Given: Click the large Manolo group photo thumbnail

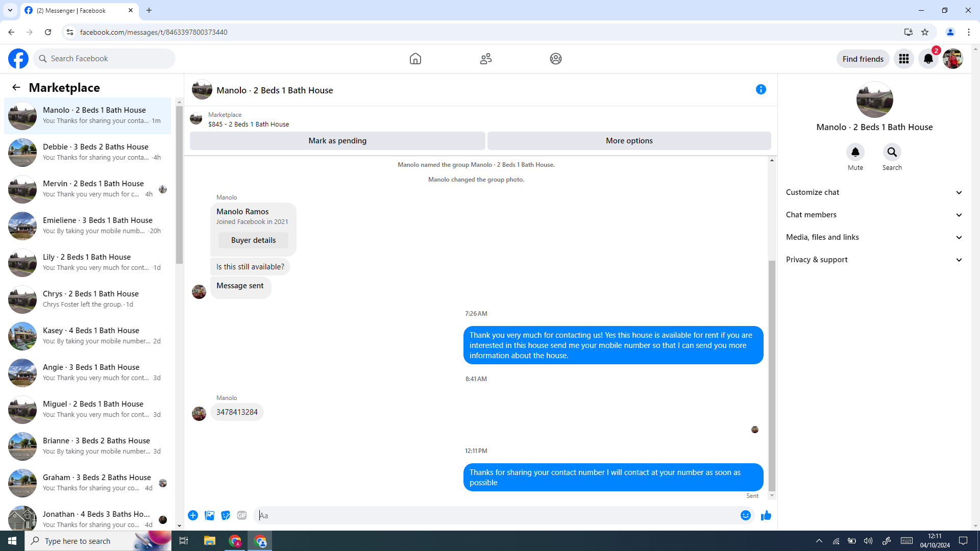Looking at the screenshot, I should (x=874, y=100).
